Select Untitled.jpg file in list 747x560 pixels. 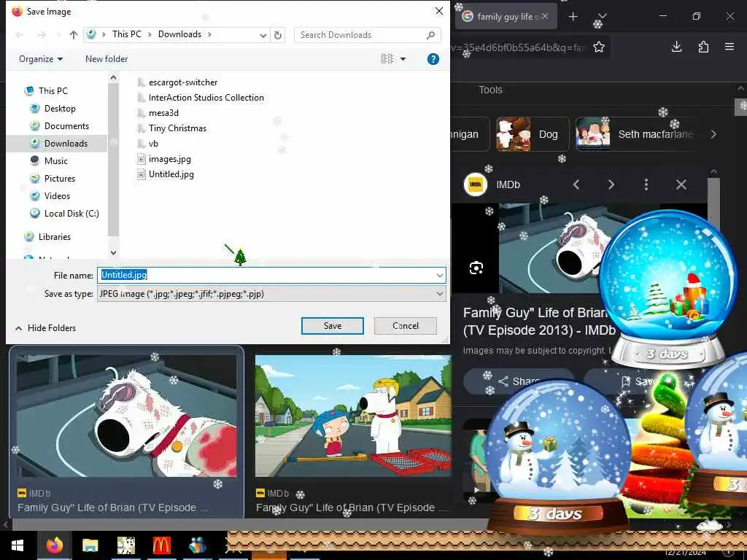coord(171,174)
